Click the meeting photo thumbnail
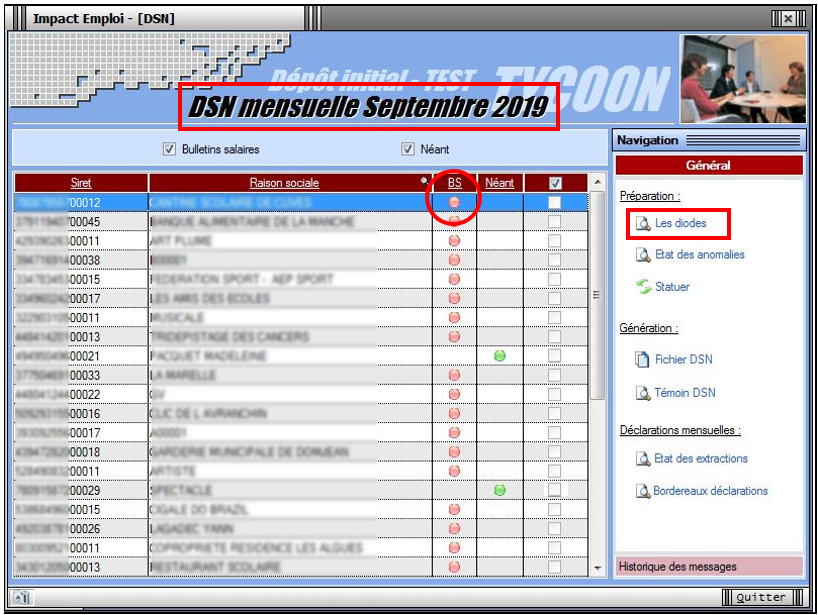 pos(743,79)
